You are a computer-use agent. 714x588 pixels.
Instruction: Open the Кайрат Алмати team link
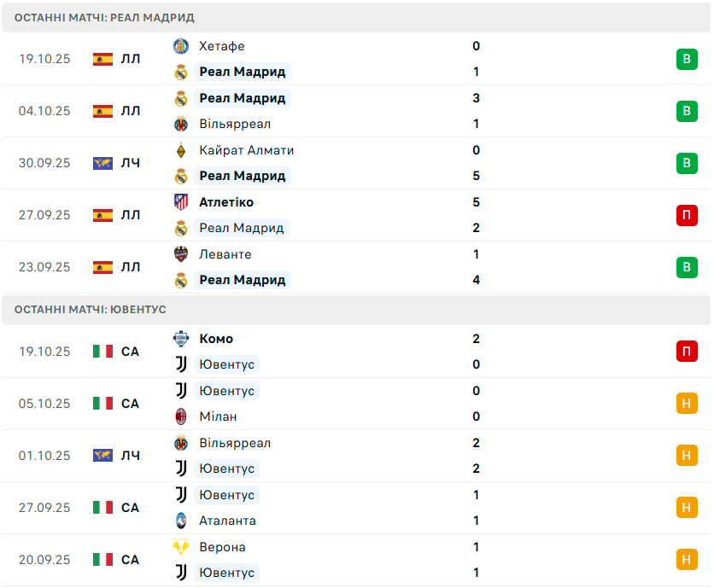(x=246, y=150)
